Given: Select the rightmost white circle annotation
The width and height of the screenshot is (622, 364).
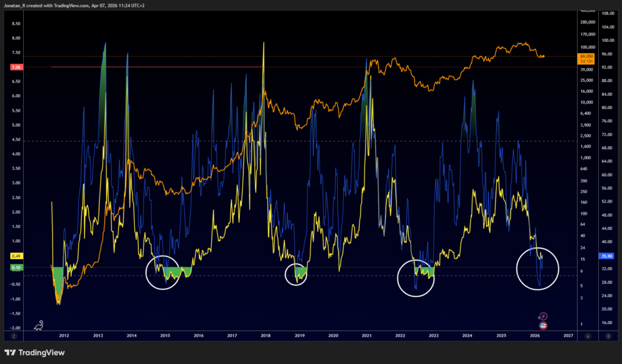Looking at the screenshot, I should (538, 270).
